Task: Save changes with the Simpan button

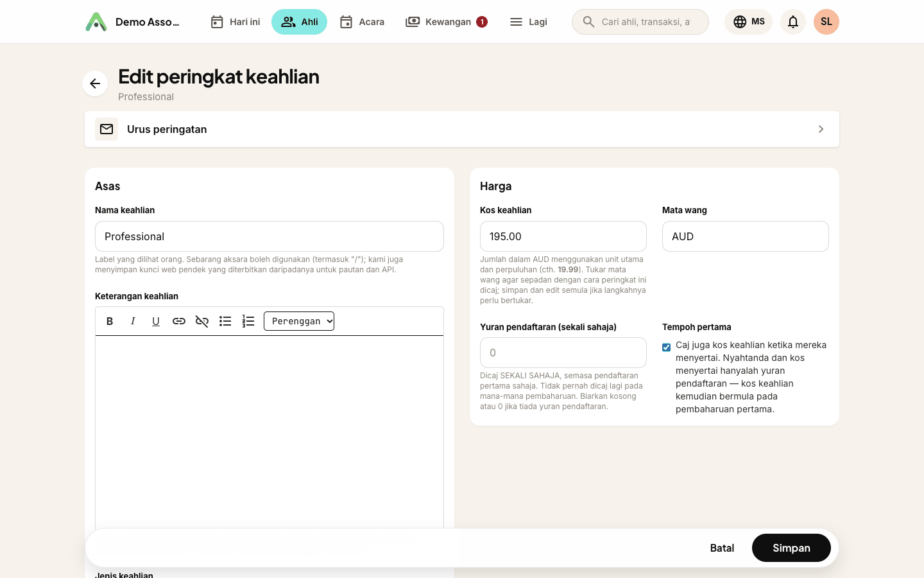Action: (791, 548)
